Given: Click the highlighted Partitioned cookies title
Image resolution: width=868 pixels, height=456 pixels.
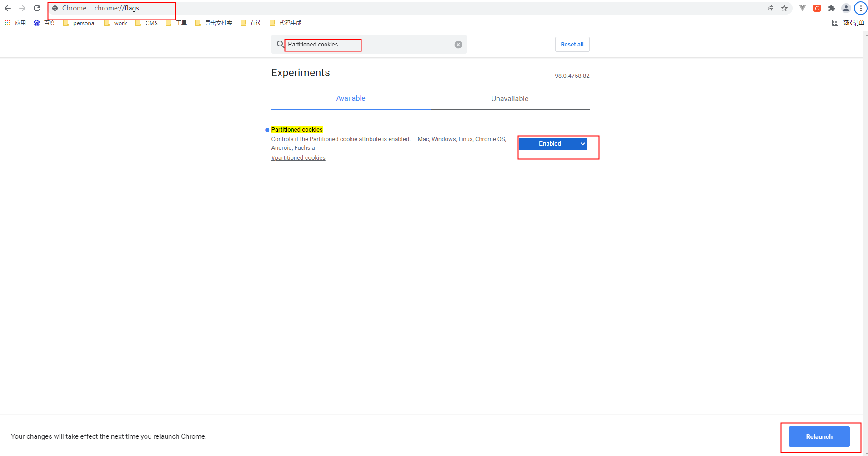Looking at the screenshot, I should point(297,129).
